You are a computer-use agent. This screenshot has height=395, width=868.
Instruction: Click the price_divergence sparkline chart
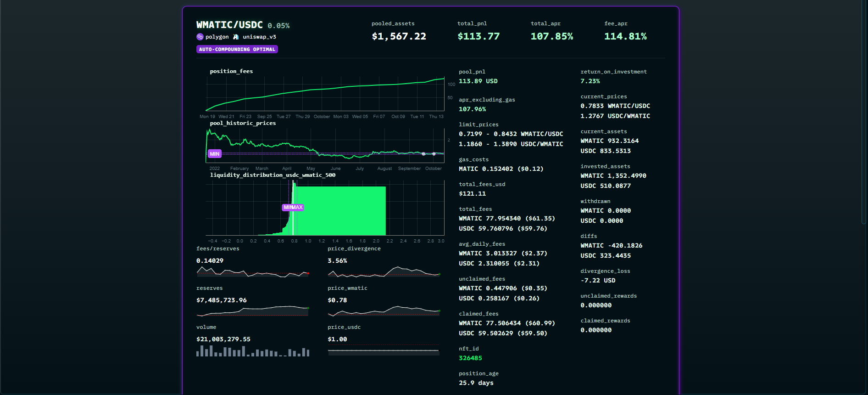point(384,272)
